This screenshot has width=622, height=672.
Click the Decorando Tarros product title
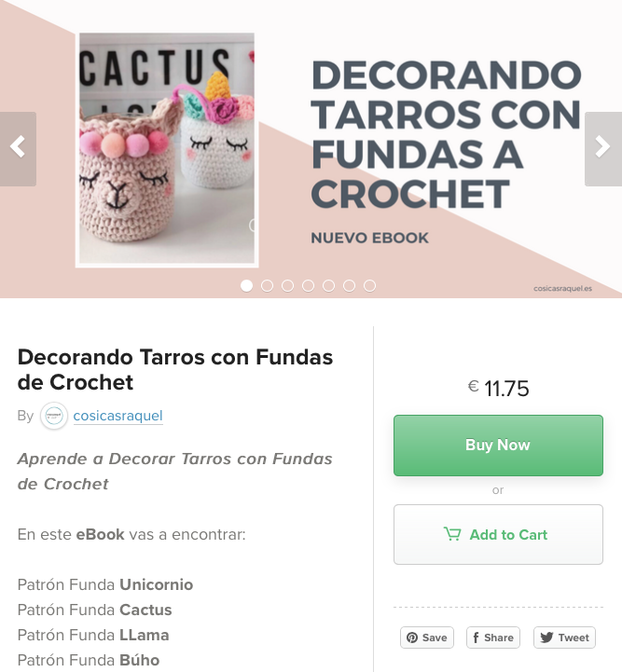click(x=175, y=369)
